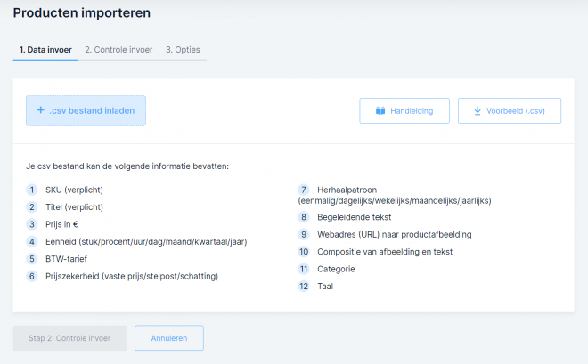Click the 'Prijs in €' list entry
This screenshot has height=364, width=588.
[x=63, y=224]
